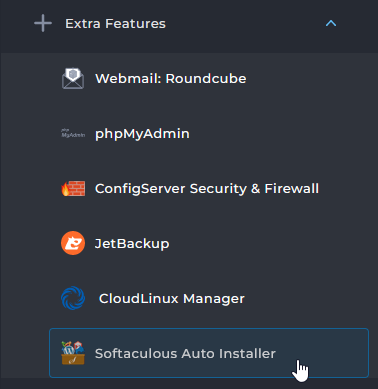Click the plus icon beside Extra Features
Image resolution: width=378 pixels, height=389 pixels.
coord(43,23)
